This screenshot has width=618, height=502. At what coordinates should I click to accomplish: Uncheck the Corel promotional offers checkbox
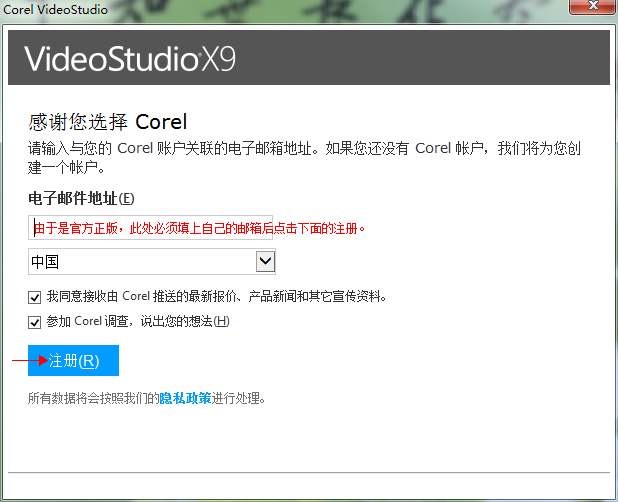tap(35, 297)
